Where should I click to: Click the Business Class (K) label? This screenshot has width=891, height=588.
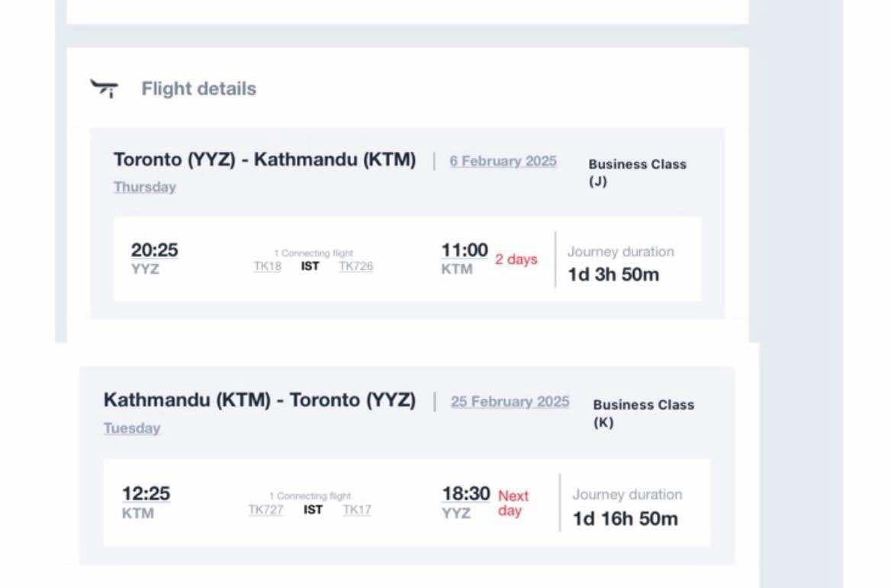(x=644, y=413)
